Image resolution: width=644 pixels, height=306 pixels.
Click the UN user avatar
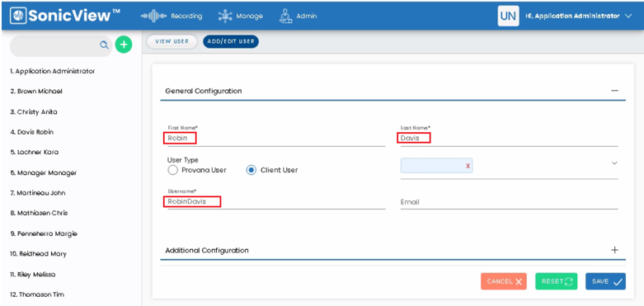coord(508,16)
